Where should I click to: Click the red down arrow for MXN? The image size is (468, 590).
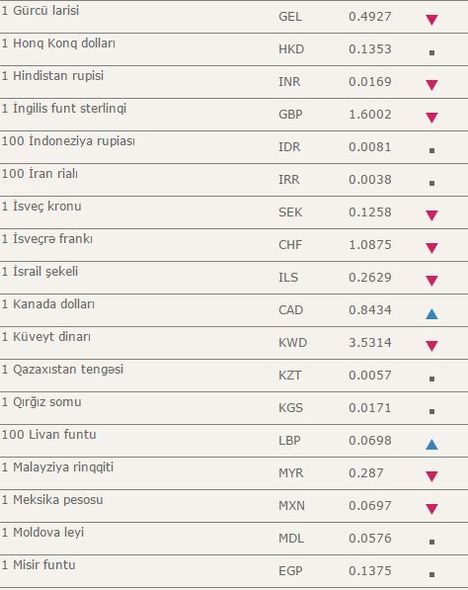432,509
